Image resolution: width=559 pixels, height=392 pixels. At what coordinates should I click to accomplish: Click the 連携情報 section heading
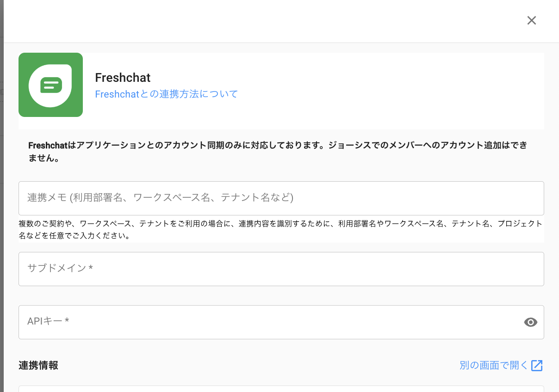(x=38, y=366)
